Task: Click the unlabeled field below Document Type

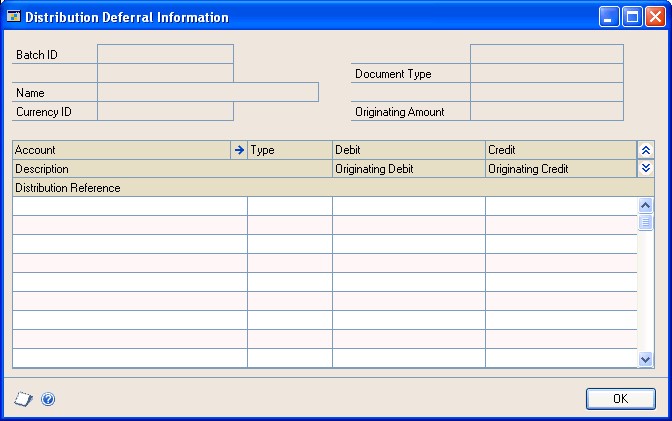Action: [547, 92]
